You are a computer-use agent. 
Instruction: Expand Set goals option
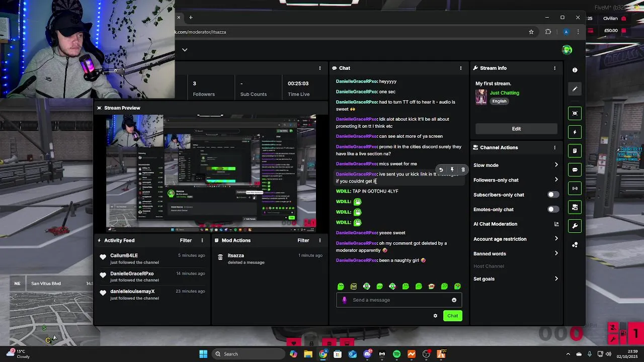point(556,279)
